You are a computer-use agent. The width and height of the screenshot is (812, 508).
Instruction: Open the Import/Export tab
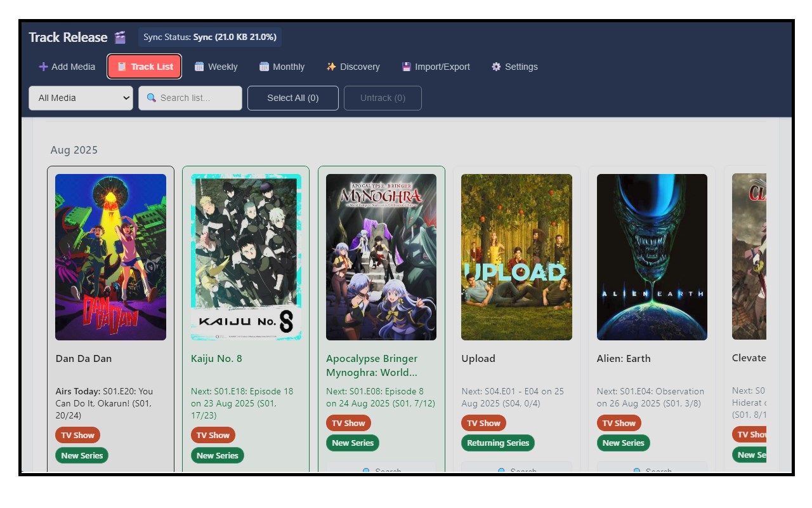pyautogui.click(x=436, y=67)
